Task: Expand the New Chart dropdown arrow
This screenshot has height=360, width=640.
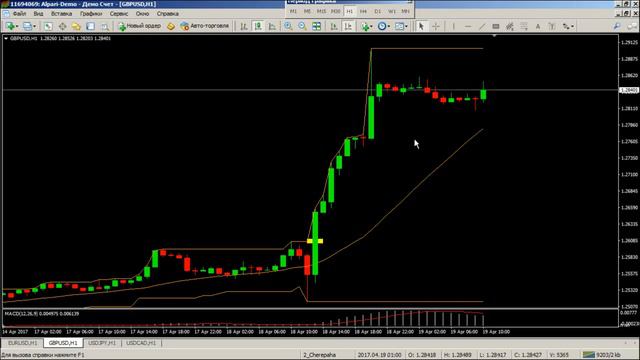Action: click(x=17, y=27)
